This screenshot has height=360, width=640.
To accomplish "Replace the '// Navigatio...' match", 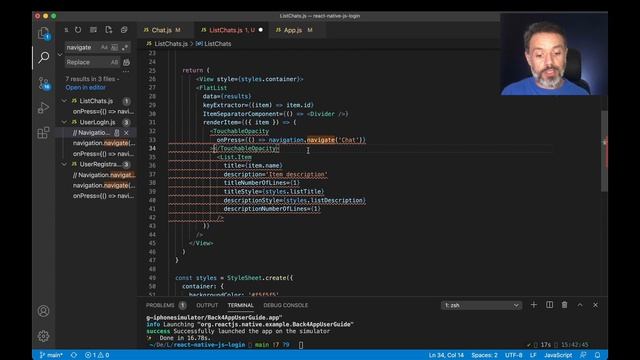I will click(117, 133).
